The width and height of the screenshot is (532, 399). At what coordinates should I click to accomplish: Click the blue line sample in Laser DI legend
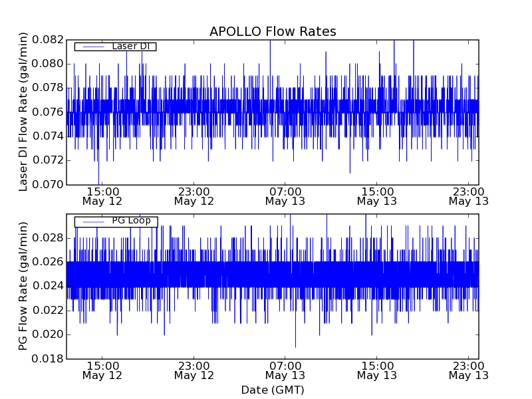(93, 47)
